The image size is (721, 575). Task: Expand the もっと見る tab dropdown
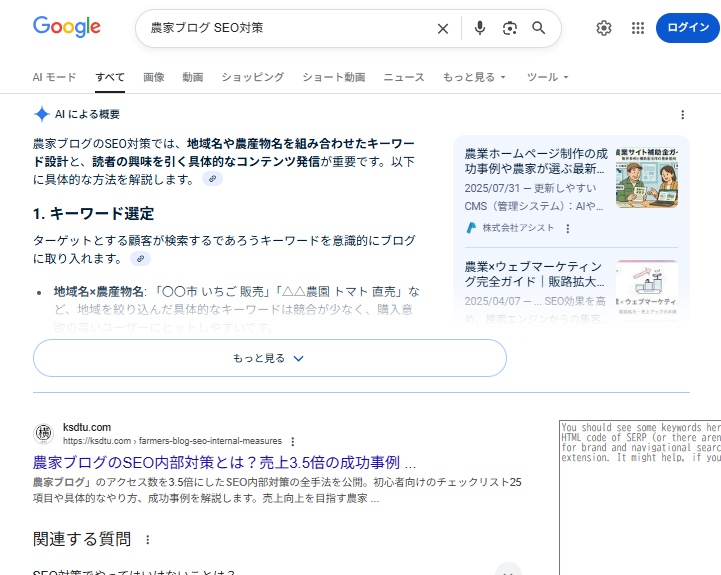(475, 77)
